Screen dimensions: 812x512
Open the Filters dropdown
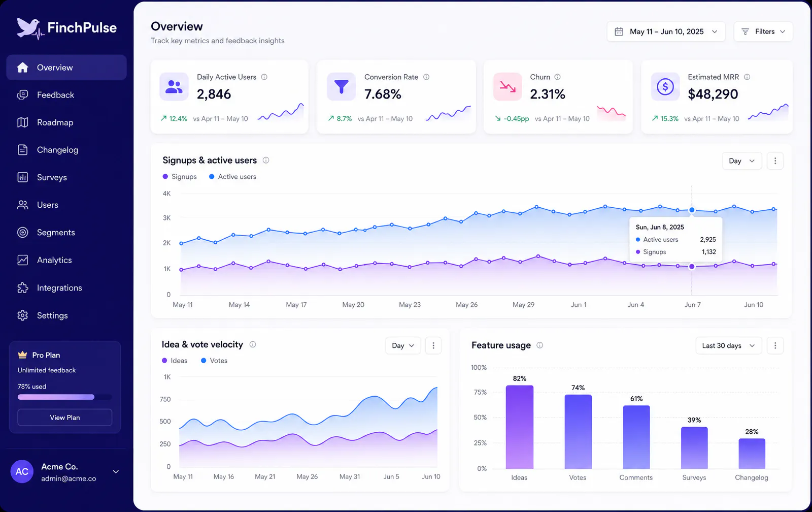point(763,31)
